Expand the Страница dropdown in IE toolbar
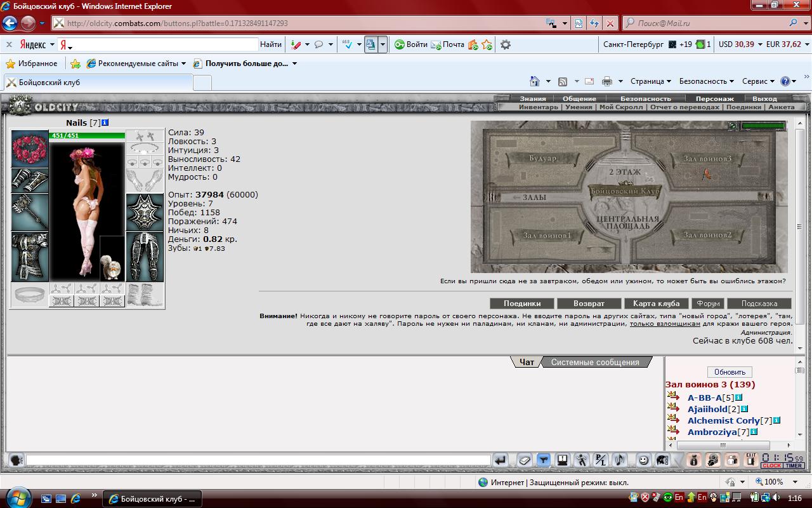Image resolution: width=812 pixels, height=508 pixels. [x=650, y=81]
